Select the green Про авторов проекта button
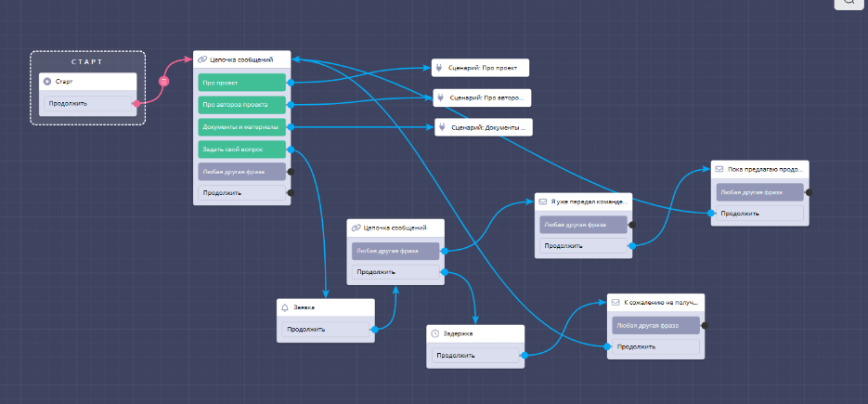Viewport: 868px width, 404px height. (x=242, y=104)
